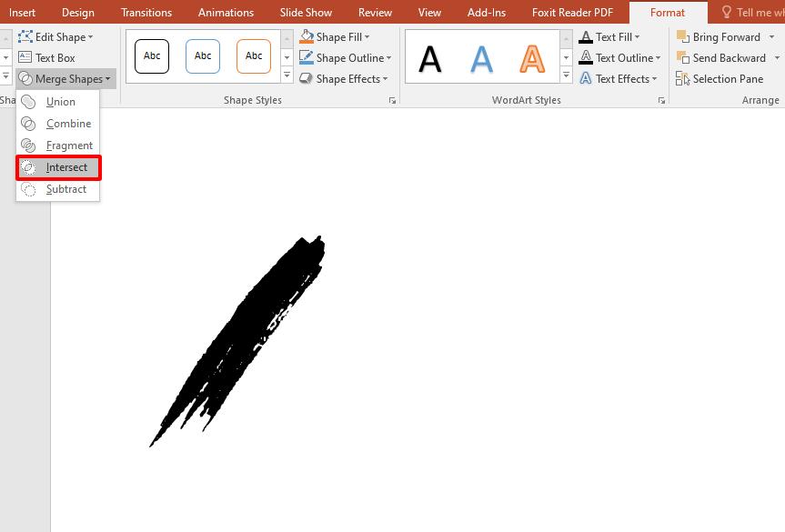Select the second Abc shape style
This screenshot has width=785, height=532.
[202, 55]
